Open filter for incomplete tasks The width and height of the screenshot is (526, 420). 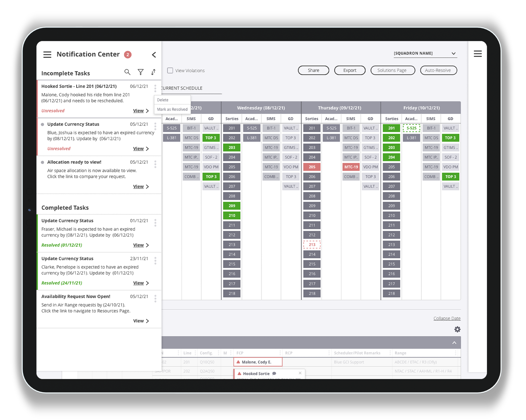coord(141,72)
